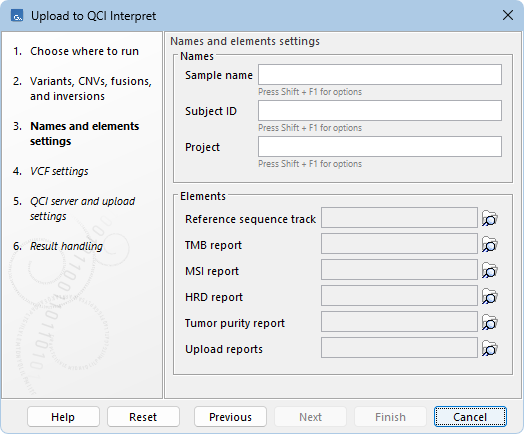524x434 pixels.
Task: Reset the wizard settings
Action: (x=143, y=417)
